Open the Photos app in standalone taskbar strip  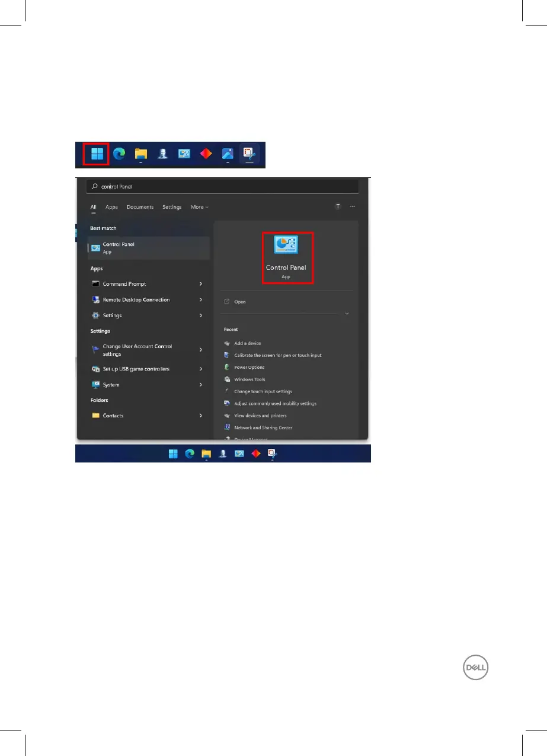228,155
